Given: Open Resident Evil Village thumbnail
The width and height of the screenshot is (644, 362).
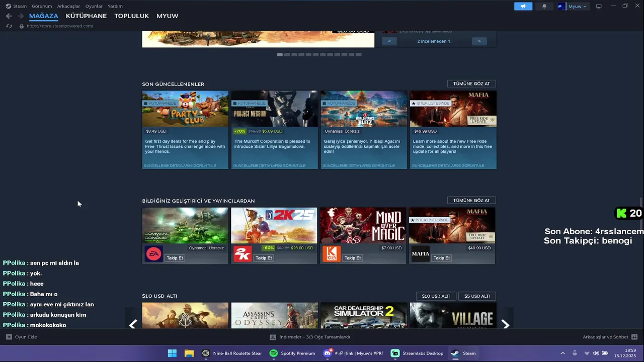Looking at the screenshot, I should click(x=453, y=316).
